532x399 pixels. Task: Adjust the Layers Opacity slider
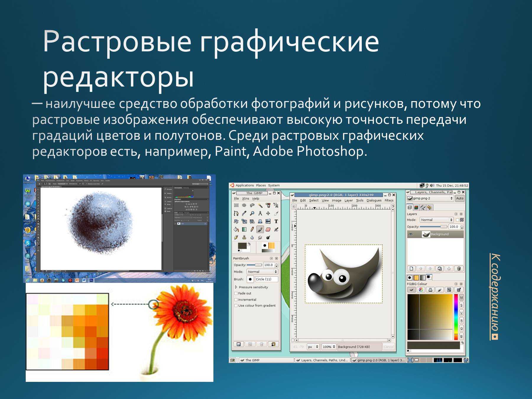[x=434, y=227]
